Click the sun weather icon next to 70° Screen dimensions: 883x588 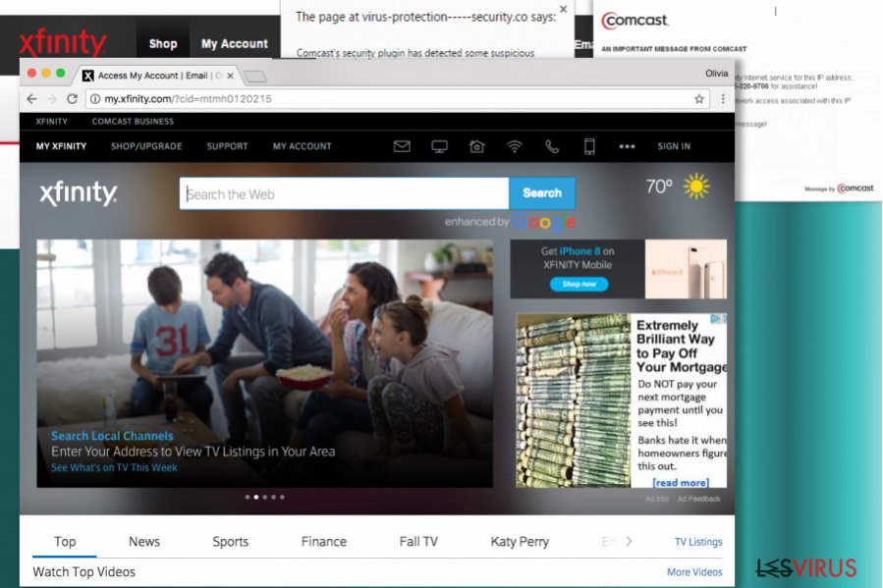[x=697, y=186]
